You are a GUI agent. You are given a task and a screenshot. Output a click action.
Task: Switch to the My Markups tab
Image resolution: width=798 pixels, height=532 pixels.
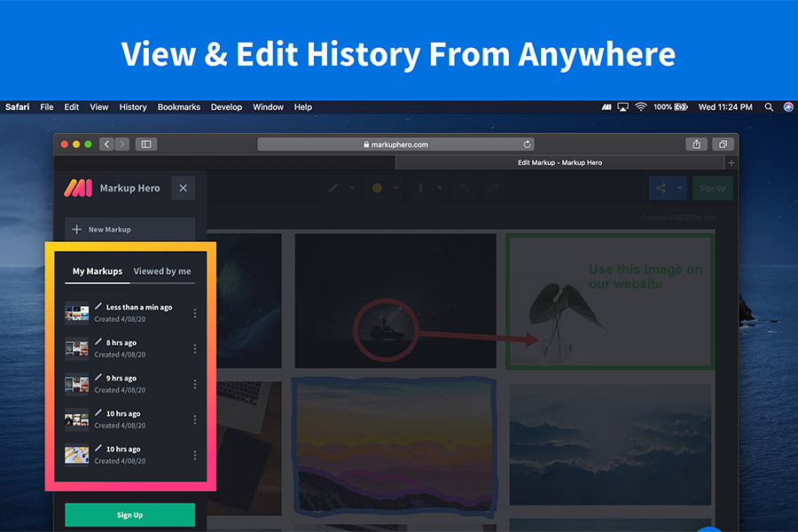tap(98, 271)
